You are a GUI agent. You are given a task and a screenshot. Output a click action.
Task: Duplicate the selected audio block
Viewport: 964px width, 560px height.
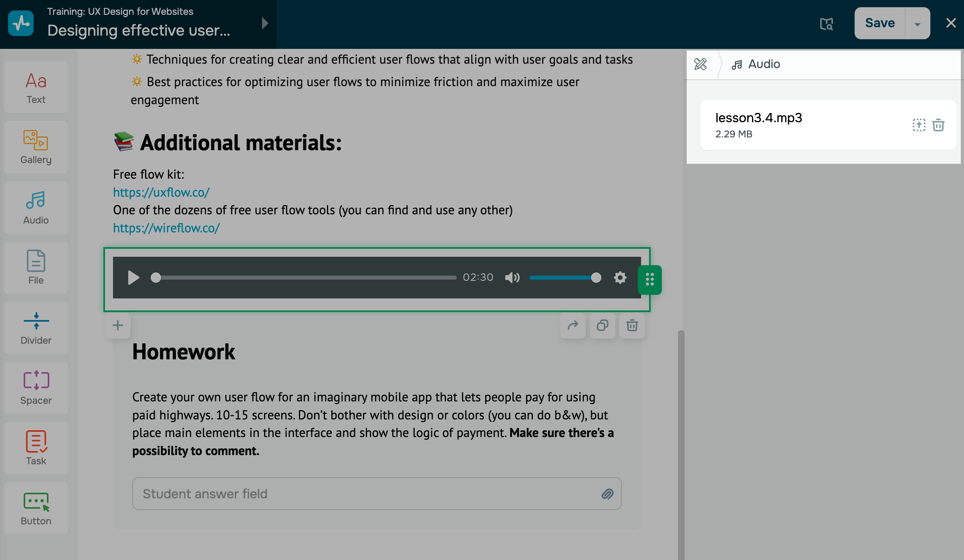(x=602, y=325)
